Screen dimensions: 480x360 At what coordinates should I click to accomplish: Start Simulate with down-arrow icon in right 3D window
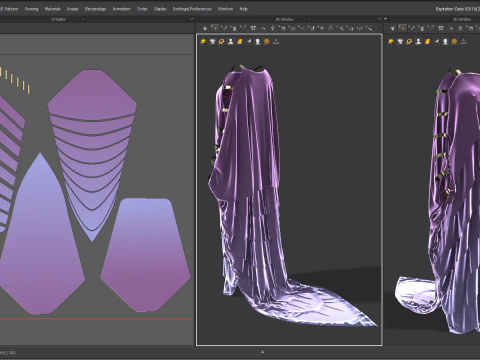pyautogui.click(x=393, y=28)
